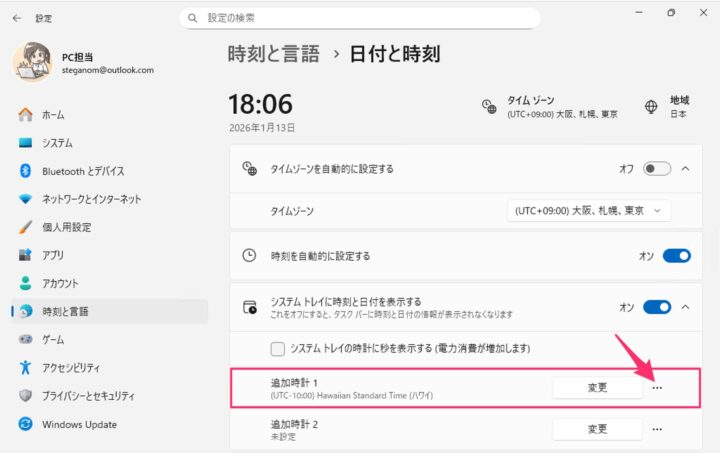720x453 pixels.
Task: Click the search magnifier icon
Action: coord(192,18)
